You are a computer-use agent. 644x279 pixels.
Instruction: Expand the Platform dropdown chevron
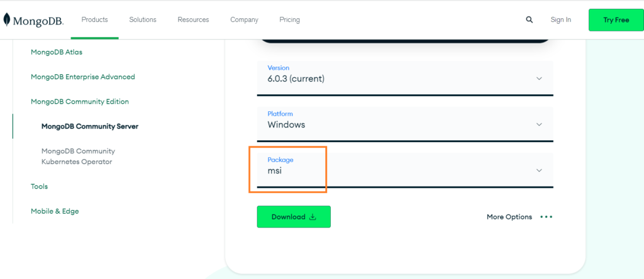539,124
